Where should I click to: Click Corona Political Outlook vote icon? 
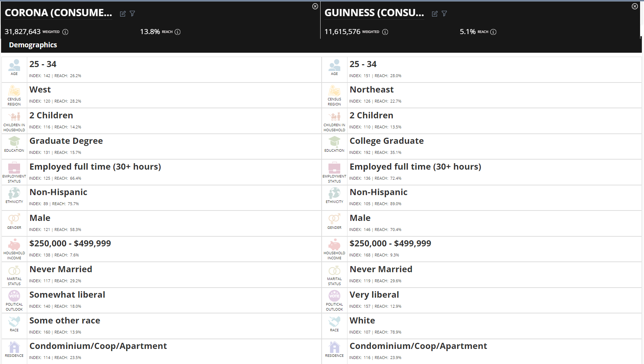14,296
